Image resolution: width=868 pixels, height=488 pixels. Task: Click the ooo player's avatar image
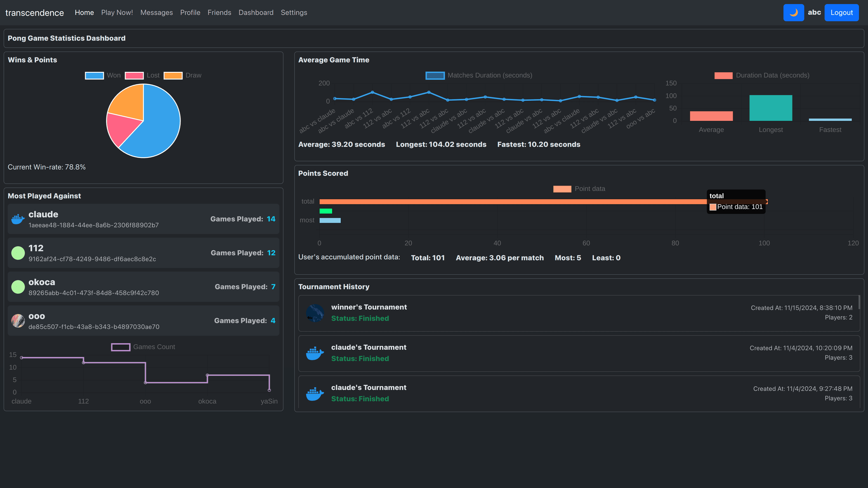[x=18, y=321]
